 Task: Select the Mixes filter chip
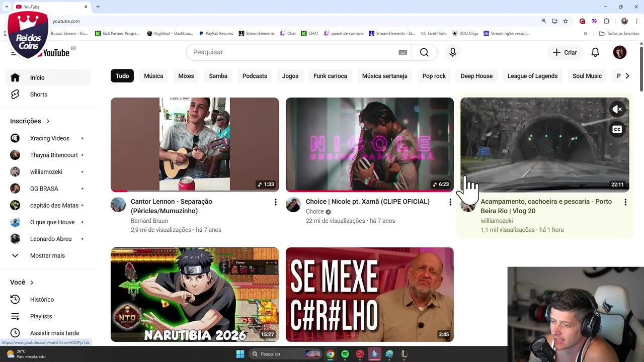click(x=186, y=76)
